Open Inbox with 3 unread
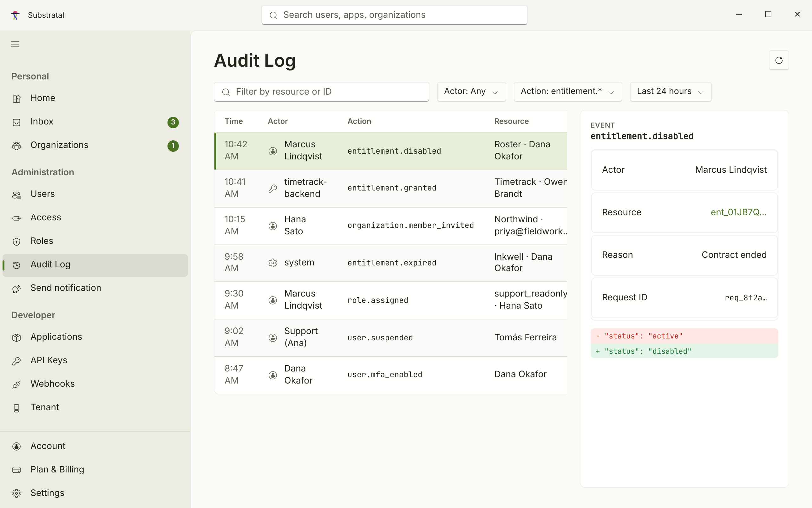The height and width of the screenshot is (508, 812). point(95,122)
